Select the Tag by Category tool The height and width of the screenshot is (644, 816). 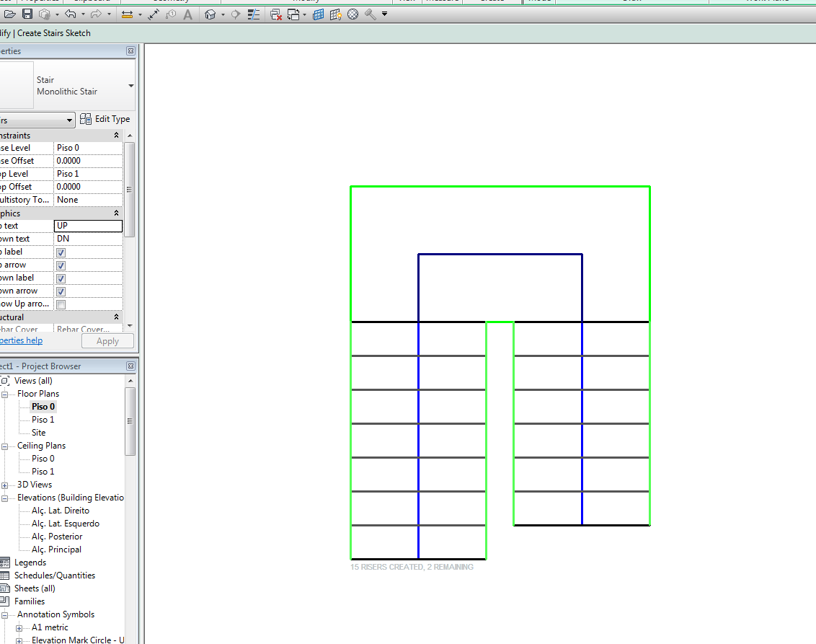click(x=171, y=14)
